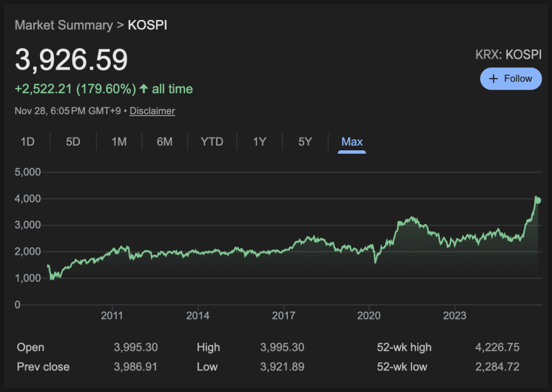Click the current price 3,926.59
The image size is (552, 392).
pyautogui.click(x=71, y=60)
